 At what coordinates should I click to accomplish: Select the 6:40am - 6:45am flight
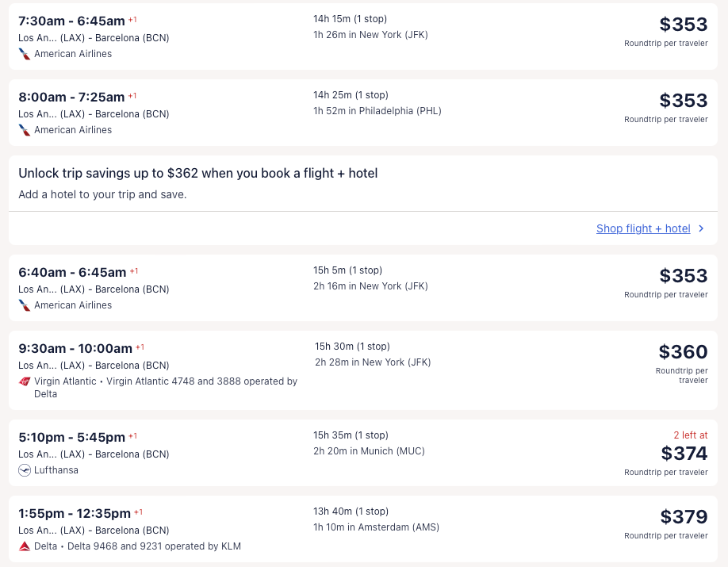(x=72, y=272)
